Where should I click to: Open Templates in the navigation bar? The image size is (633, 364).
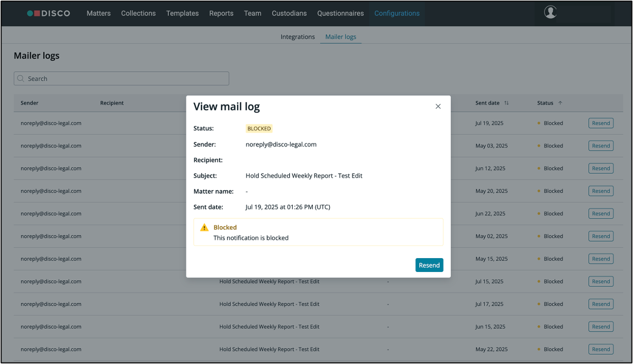(182, 13)
